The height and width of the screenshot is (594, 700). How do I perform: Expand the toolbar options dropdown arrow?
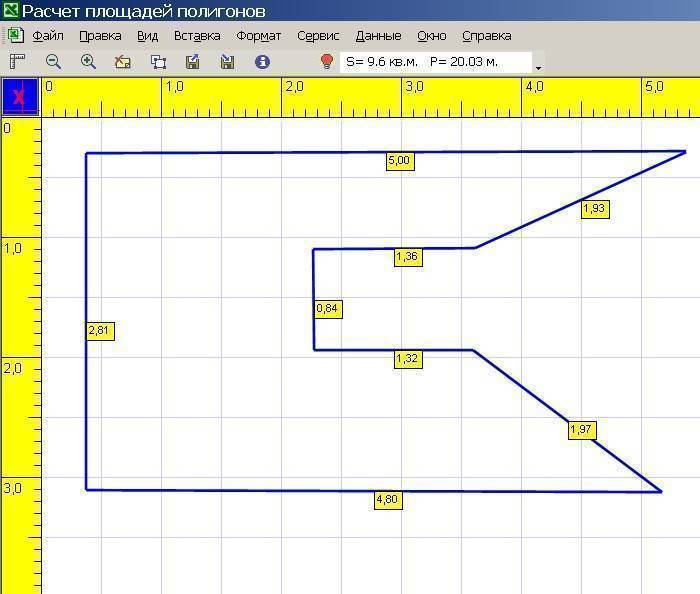point(538,68)
